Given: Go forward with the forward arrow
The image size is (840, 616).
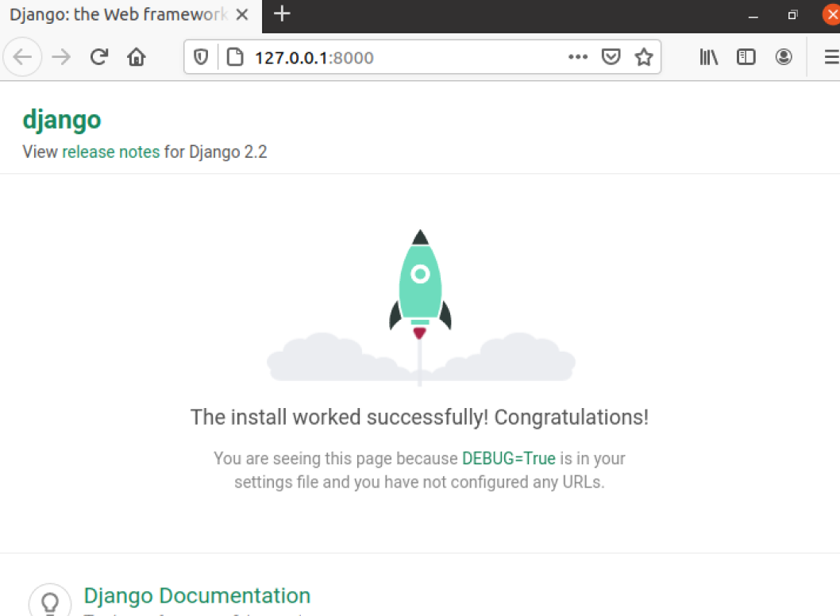Looking at the screenshot, I should tap(61, 57).
